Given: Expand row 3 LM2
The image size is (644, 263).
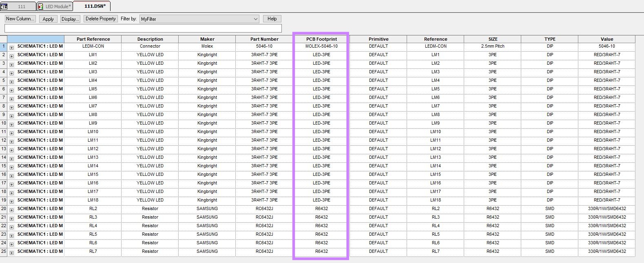Looking at the screenshot, I should click(x=11, y=65).
